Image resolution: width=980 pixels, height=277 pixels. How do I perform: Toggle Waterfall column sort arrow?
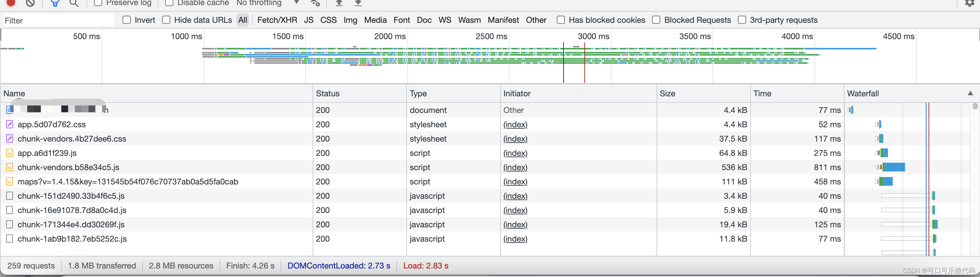click(x=970, y=93)
